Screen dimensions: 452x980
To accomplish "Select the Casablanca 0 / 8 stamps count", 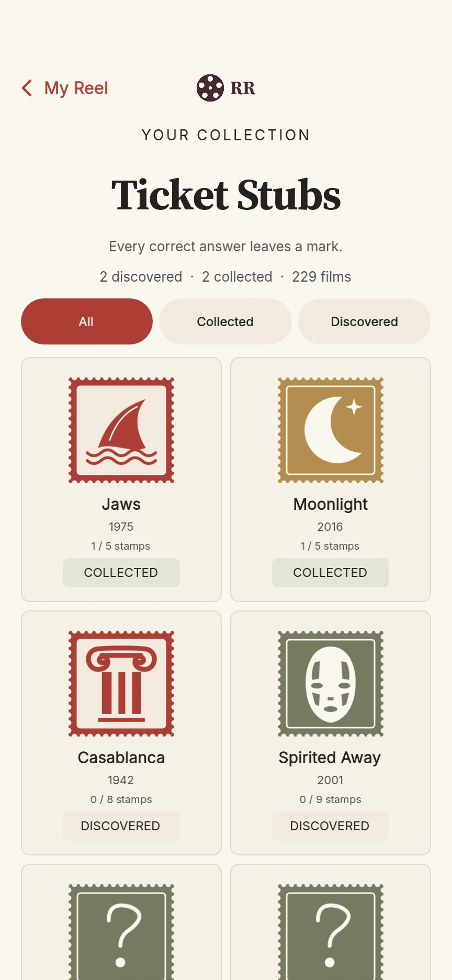I will (121, 799).
